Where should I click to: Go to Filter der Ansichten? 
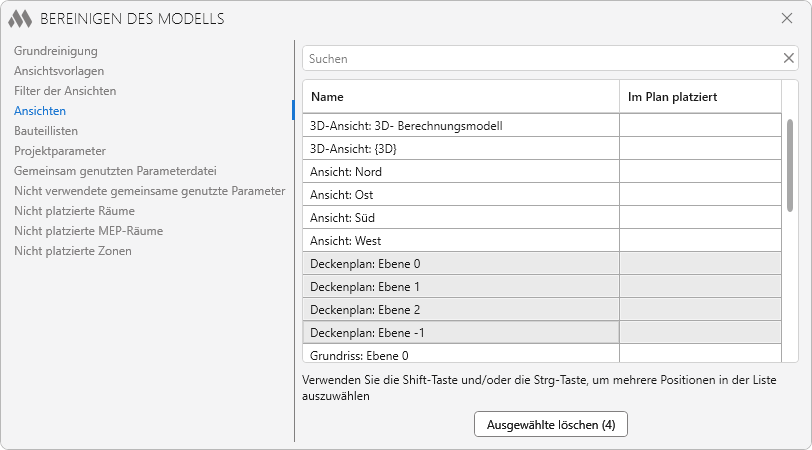pos(65,90)
